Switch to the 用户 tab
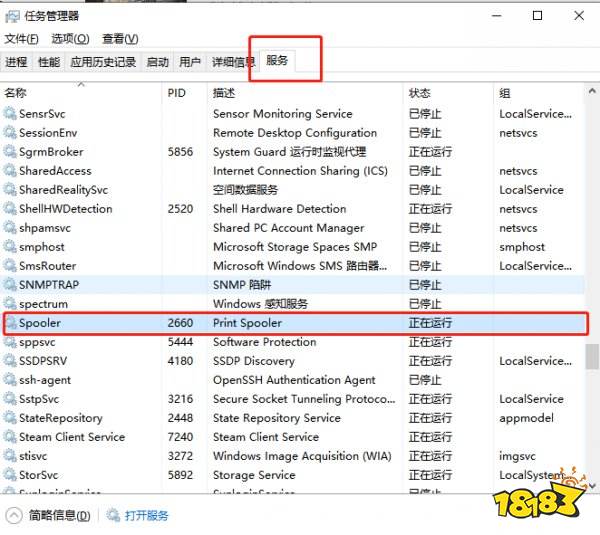This screenshot has height=535, width=600. pos(190,62)
